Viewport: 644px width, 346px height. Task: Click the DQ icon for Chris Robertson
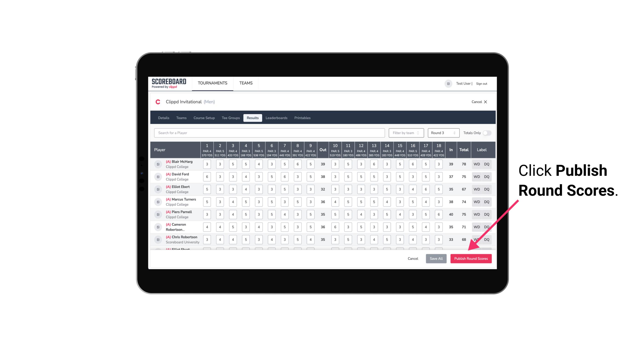click(487, 239)
